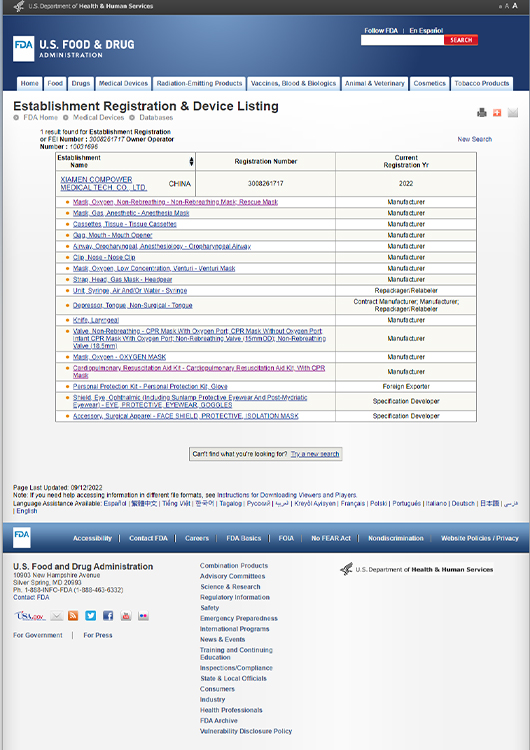Click Databases breadcrumb link

[156, 117]
